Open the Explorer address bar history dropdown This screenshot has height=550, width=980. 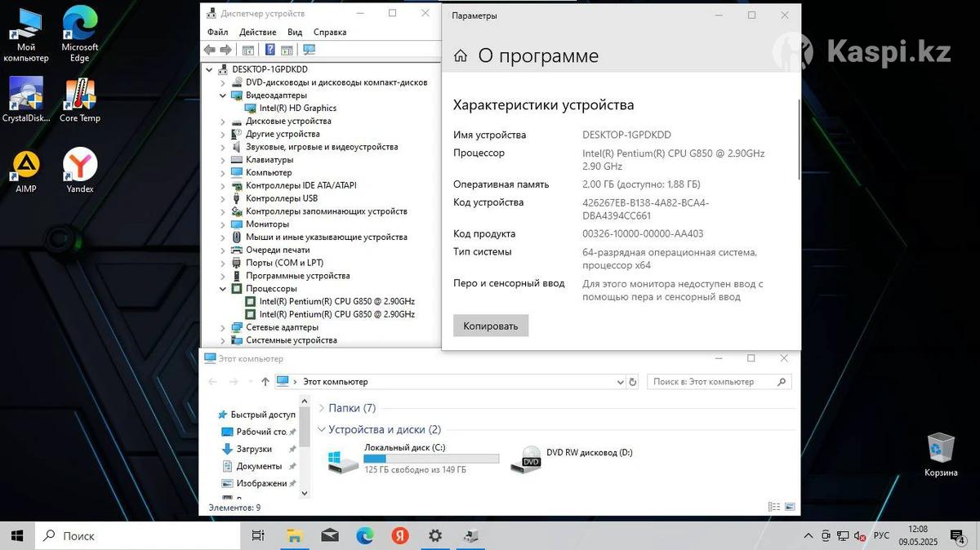[620, 381]
